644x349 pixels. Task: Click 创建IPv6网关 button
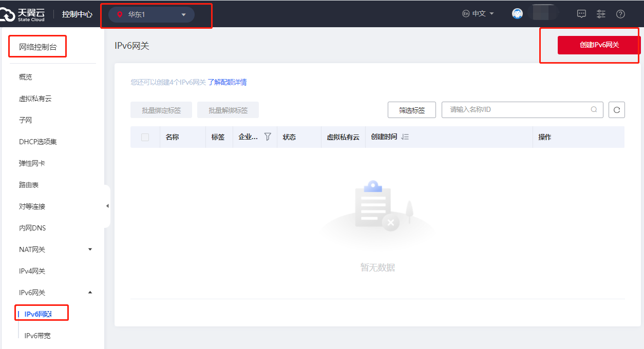click(599, 45)
